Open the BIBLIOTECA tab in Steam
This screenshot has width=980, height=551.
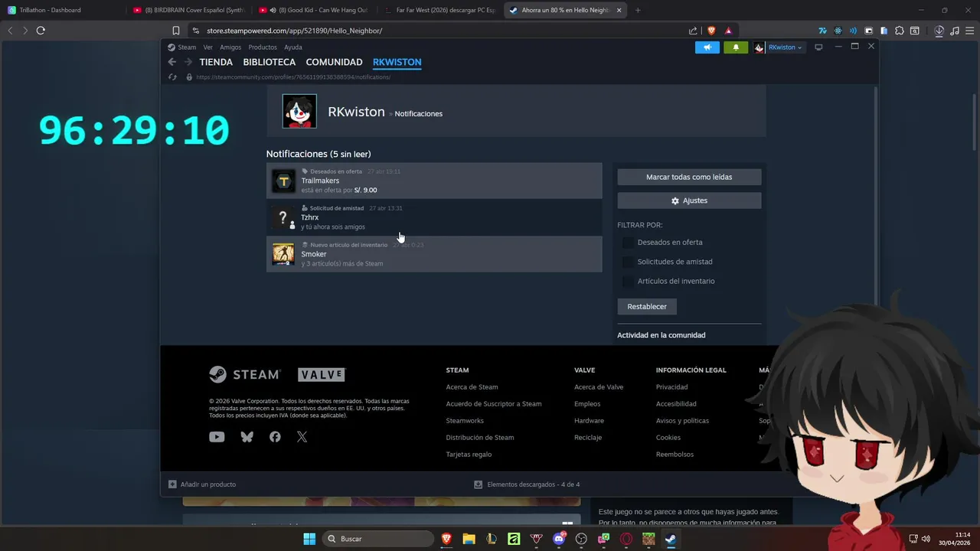click(x=269, y=62)
